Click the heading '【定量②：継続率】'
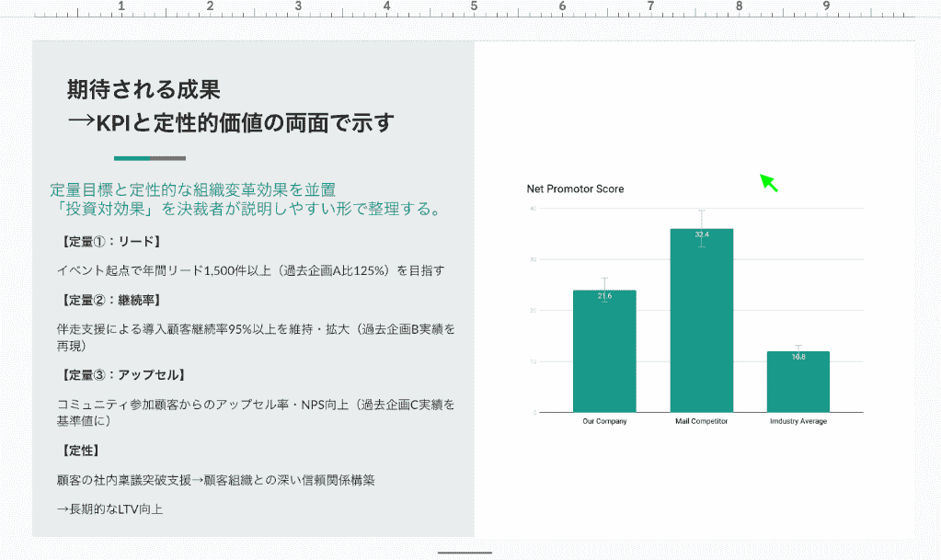941x560 pixels. click(x=110, y=300)
